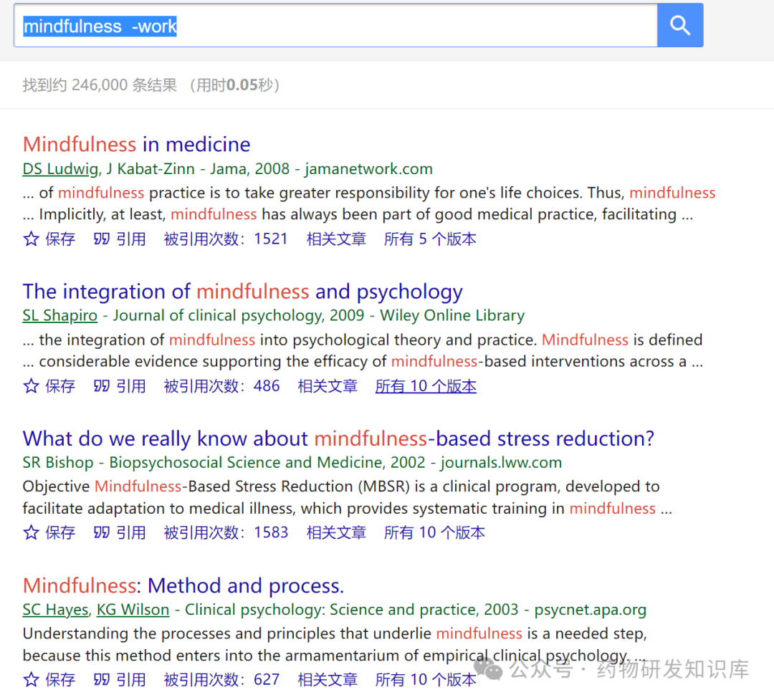Click the quote icon for the Shapiro psychology article
The image size is (774, 700).
(102, 385)
